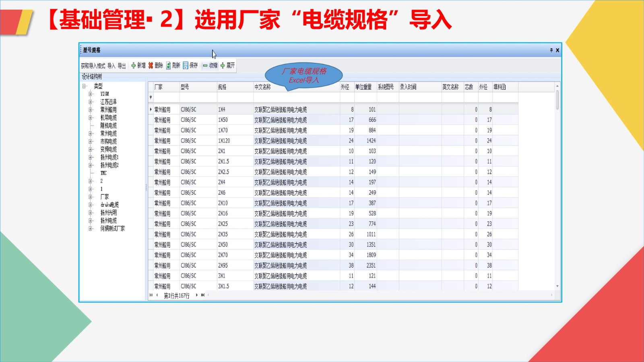Click 获取导入格式 to get the import template
Viewport: 644px width, 362px height.
tap(93, 66)
